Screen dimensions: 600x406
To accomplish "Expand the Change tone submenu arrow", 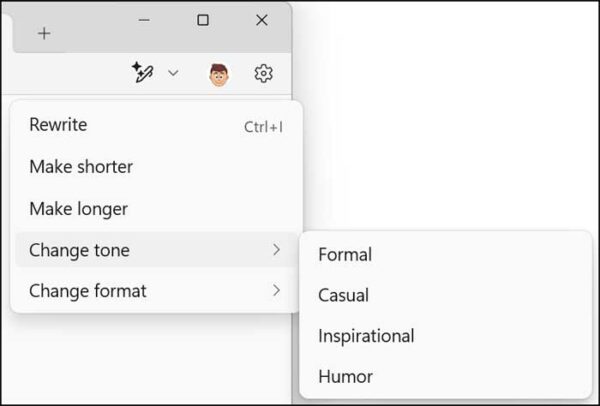I will tap(276, 250).
